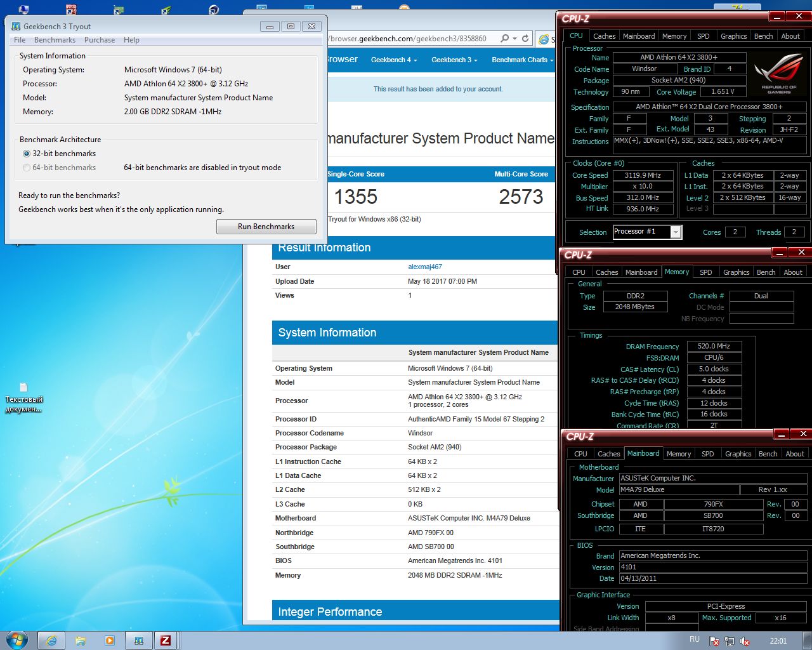Open the Processor #1 selection dropdown

(676, 232)
